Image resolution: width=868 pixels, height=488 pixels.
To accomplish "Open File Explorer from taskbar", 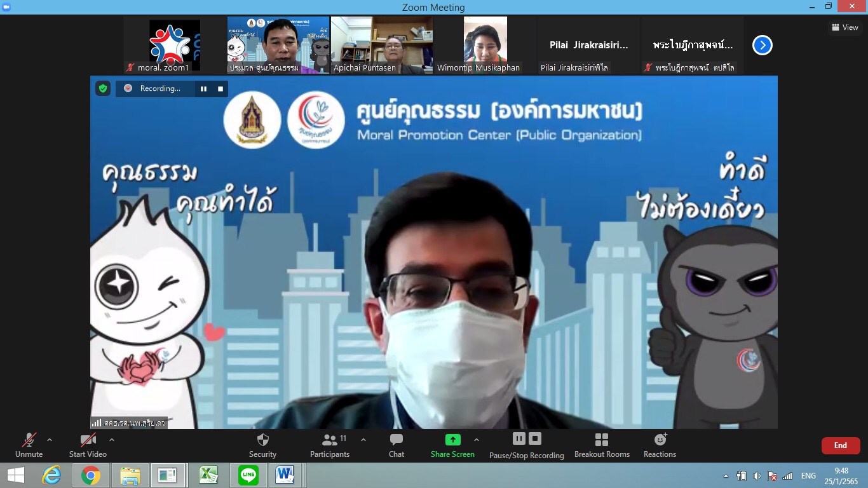I will pyautogui.click(x=130, y=475).
